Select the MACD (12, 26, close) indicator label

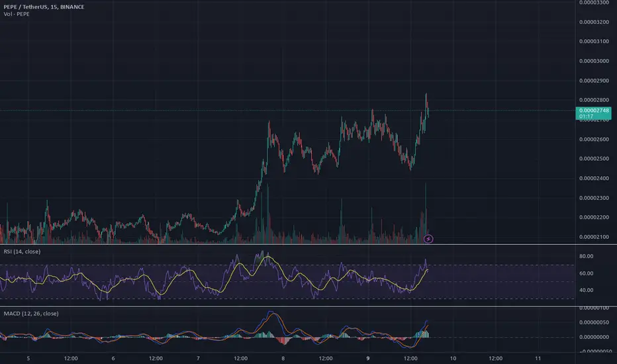[x=31, y=314]
